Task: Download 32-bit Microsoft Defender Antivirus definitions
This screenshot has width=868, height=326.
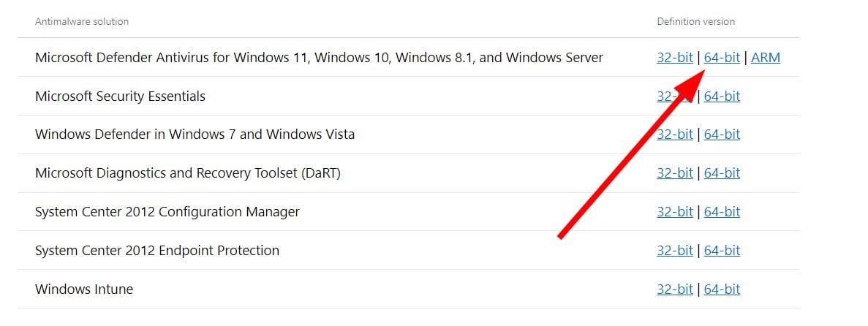Action: click(674, 57)
